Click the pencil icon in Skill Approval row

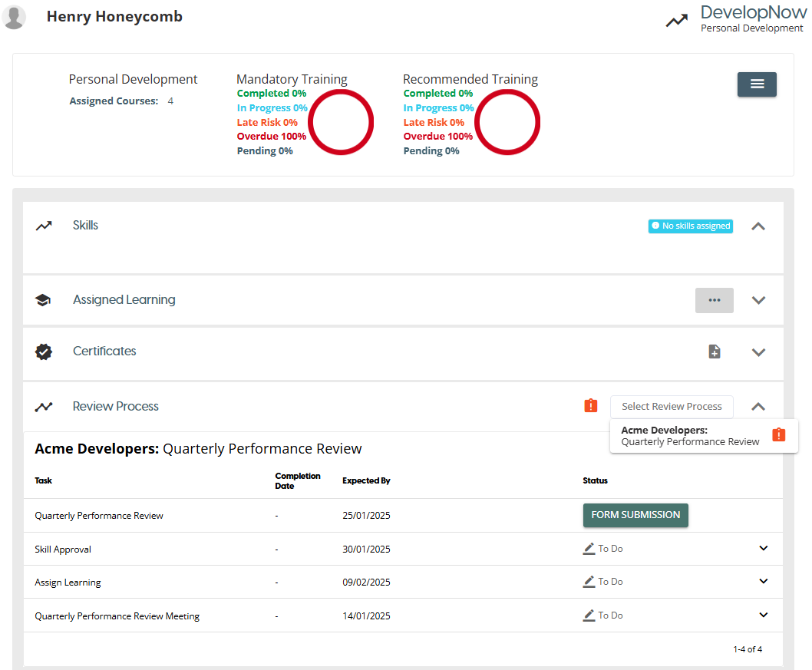click(589, 549)
